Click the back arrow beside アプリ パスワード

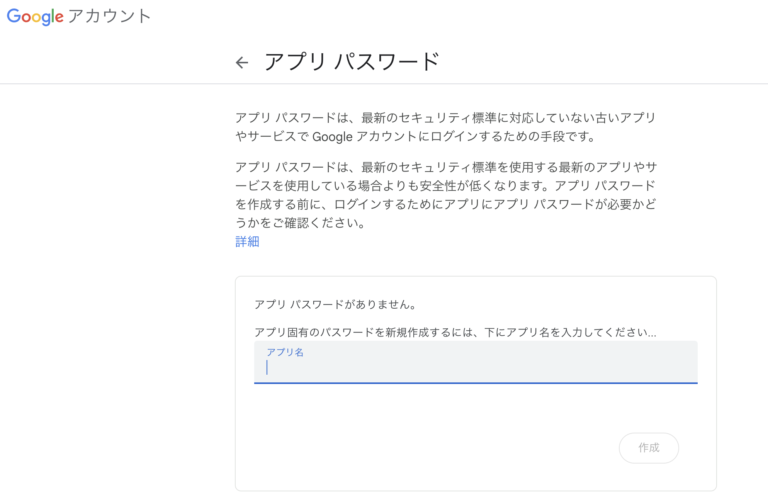tap(241, 62)
